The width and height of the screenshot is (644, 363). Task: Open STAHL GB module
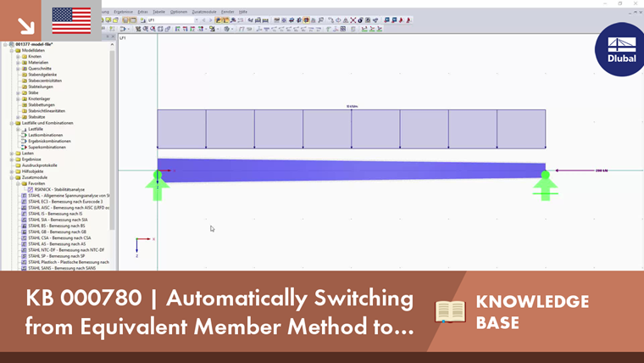(x=57, y=232)
